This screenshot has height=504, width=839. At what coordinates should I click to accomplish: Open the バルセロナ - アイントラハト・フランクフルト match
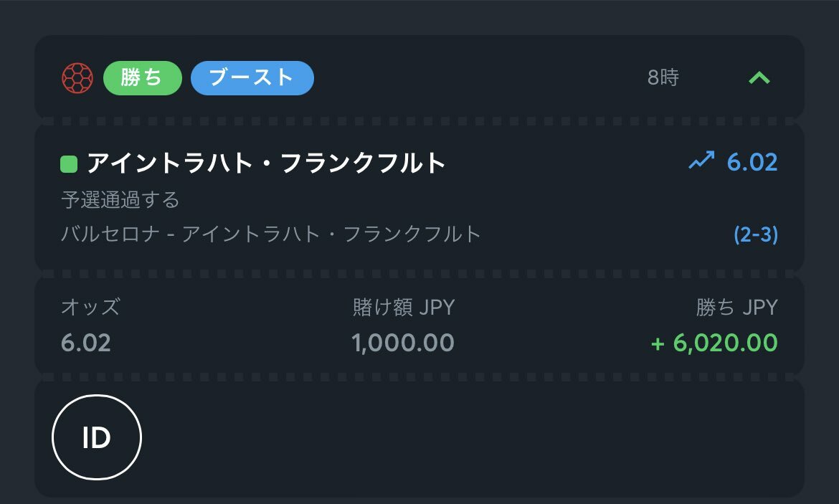[x=271, y=234]
